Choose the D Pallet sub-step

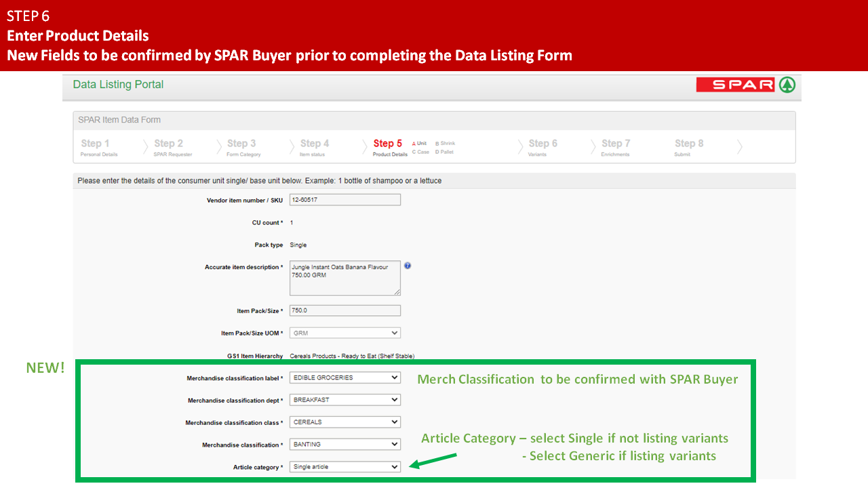click(x=444, y=152)
